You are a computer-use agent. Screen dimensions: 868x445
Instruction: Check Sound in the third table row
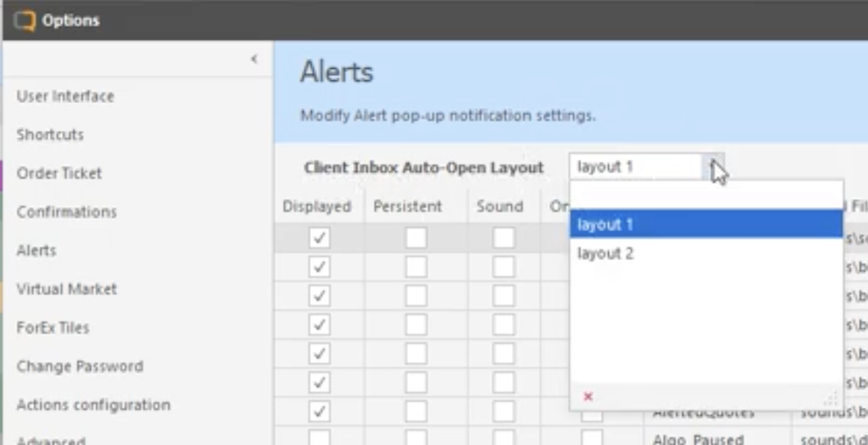click(x=504, y=296)
